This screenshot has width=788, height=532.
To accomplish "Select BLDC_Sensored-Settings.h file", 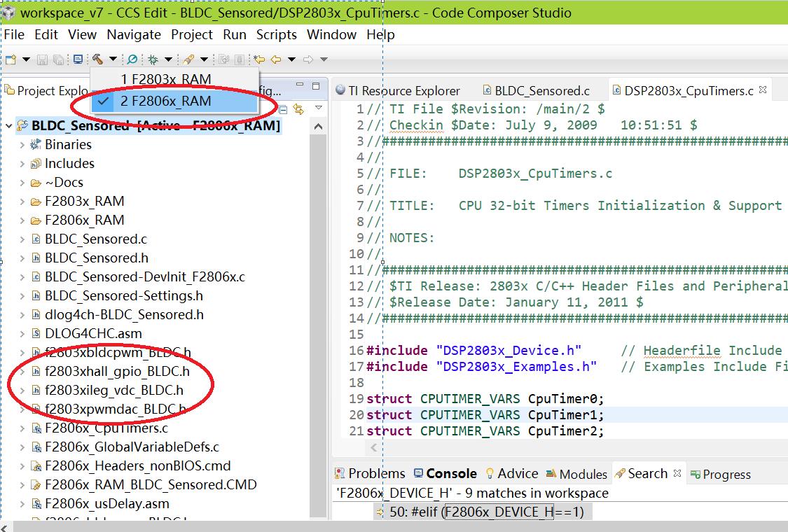I will (x=123, y=296).
